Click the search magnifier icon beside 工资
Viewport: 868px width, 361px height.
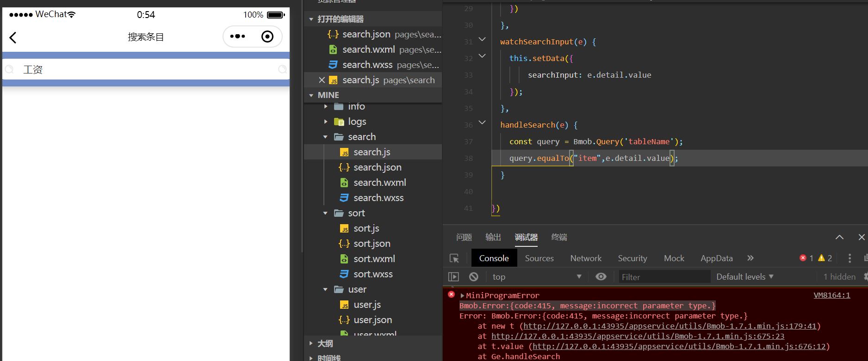[x=9, y=69]
